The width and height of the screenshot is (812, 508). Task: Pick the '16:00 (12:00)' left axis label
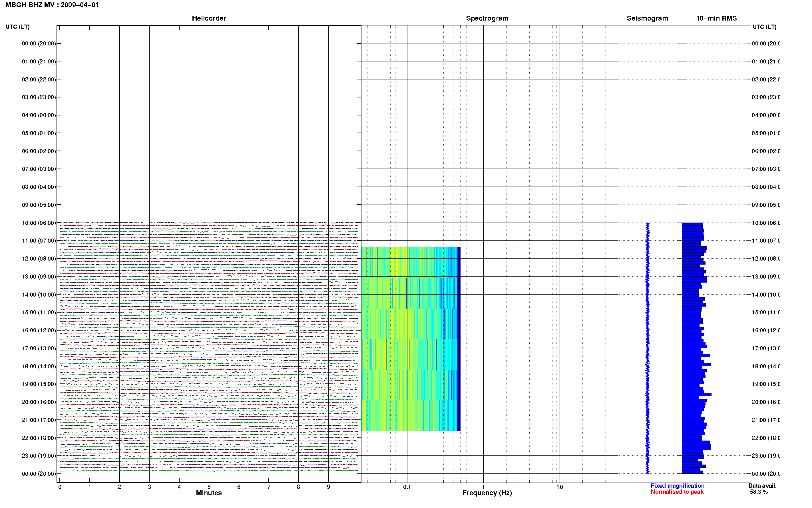click(39, 331)
